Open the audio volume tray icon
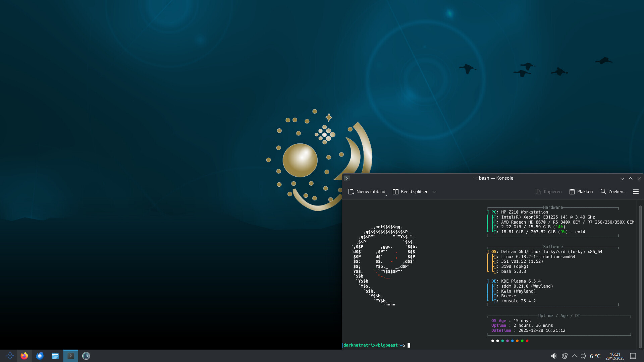The height and width of the screenshot is (362, 644). click(x=554, y=356)
